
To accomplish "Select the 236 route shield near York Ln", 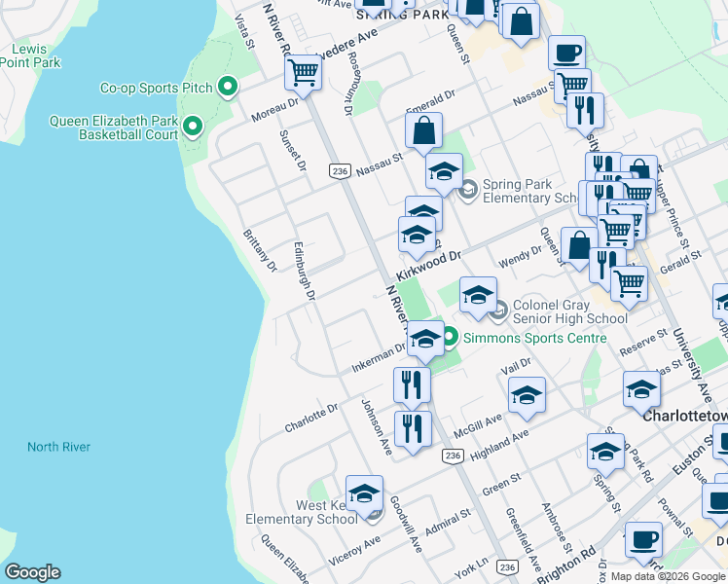I will (507, 566).
